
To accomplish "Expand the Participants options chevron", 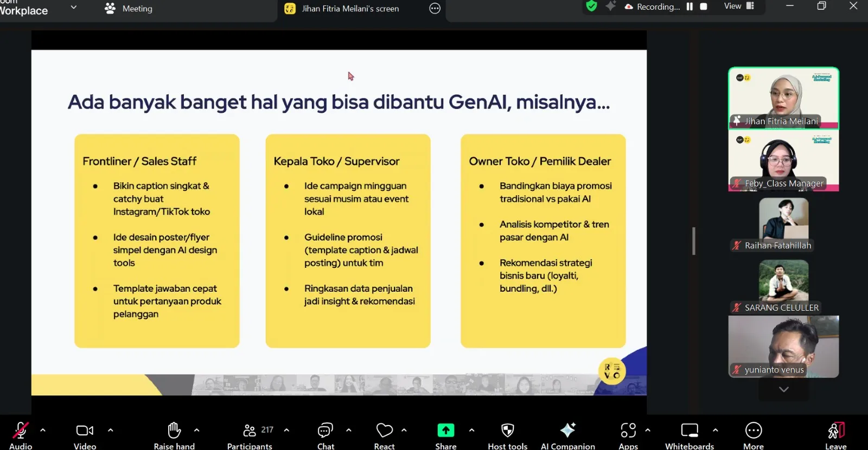I will click(x=286, y=430).
